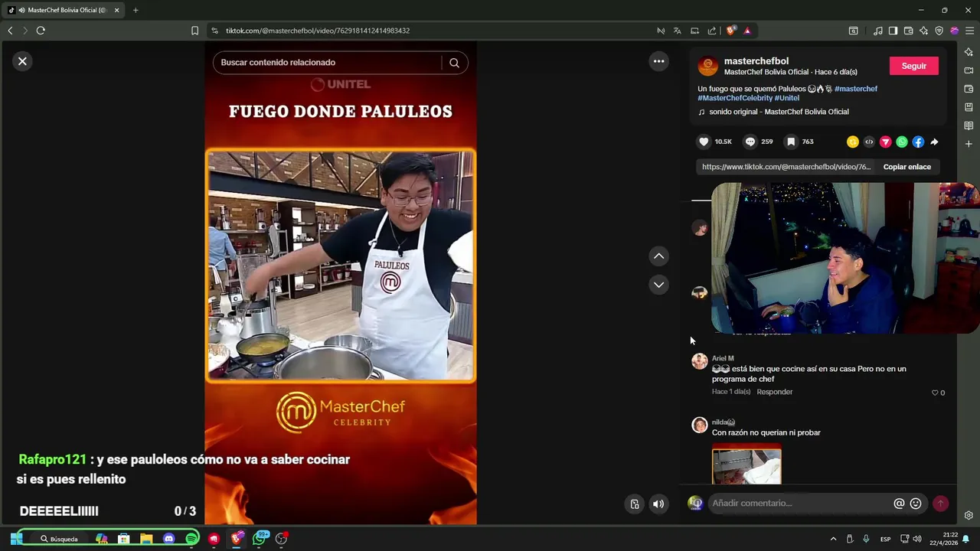Share video to WhatsApp

pos(902,142)
